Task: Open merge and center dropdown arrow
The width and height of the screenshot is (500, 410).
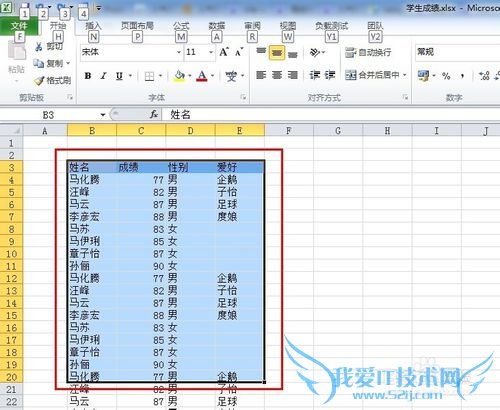Action: [x=405, y=75]
